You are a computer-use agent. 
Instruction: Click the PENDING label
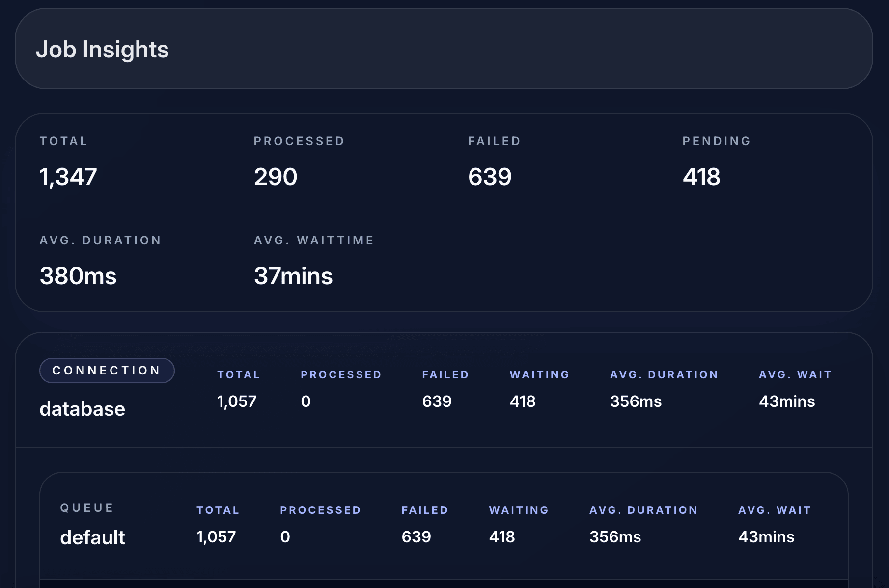point(717,141)
